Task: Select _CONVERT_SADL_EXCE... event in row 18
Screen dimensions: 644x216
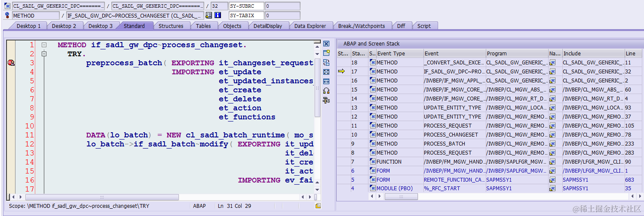Action: click(454, 63)
